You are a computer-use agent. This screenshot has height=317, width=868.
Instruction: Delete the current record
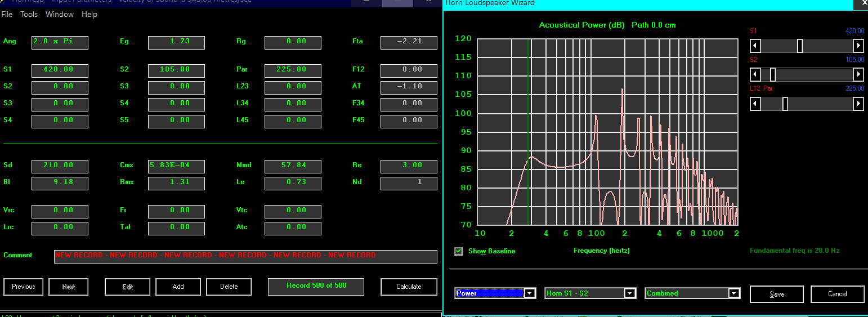(x=229, y=287)
